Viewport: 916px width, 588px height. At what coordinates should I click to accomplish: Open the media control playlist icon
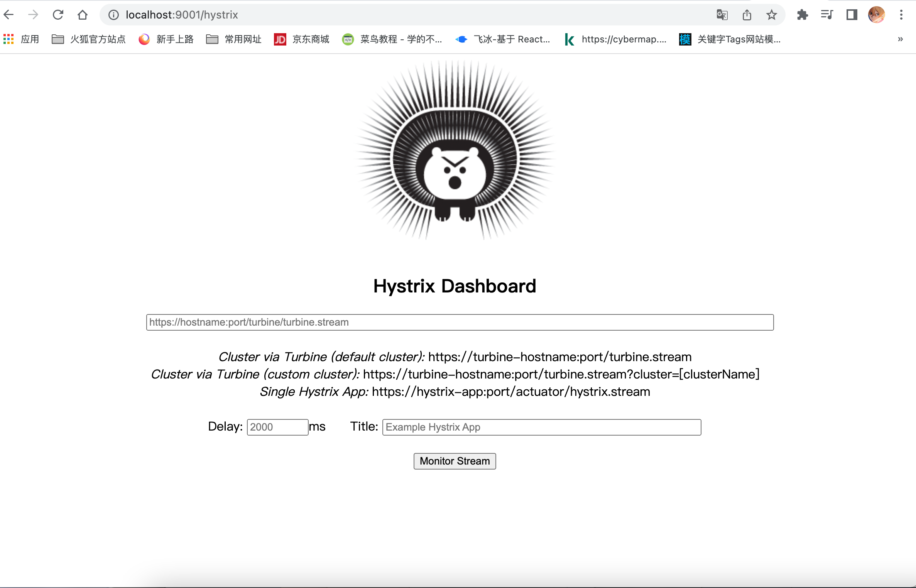click(x=827, y=15)
